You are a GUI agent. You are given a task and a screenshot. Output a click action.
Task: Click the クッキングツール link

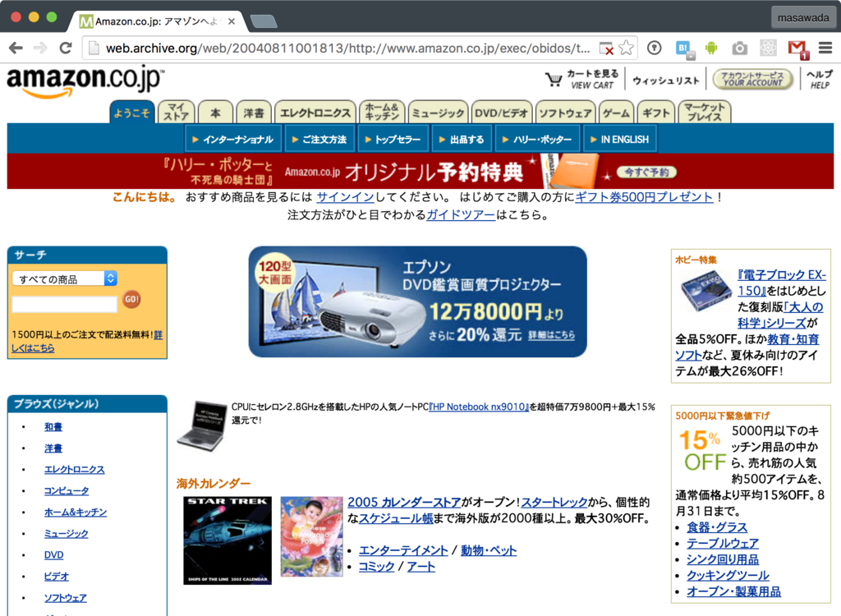coord(728,576)
